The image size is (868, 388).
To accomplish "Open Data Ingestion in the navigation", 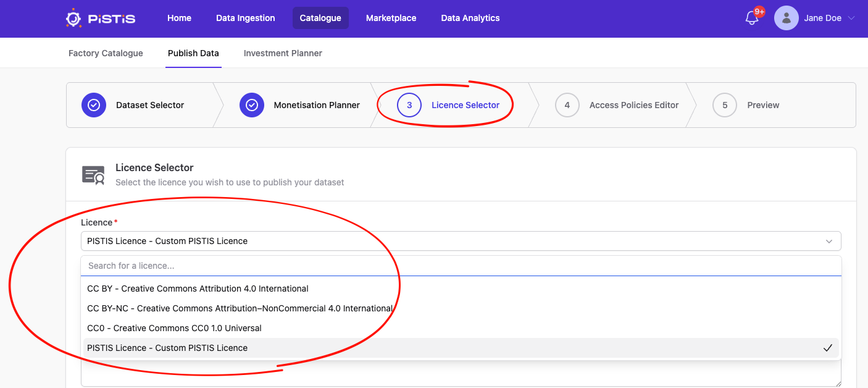I will click(246, 18).
